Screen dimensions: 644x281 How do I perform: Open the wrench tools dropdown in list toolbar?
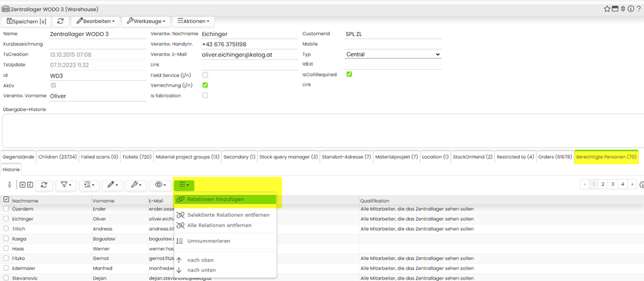tap(136, 185)
